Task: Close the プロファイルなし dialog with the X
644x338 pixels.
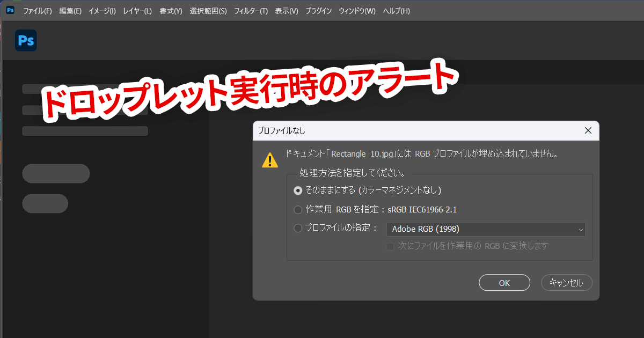Action: click(x=588, y=130)
